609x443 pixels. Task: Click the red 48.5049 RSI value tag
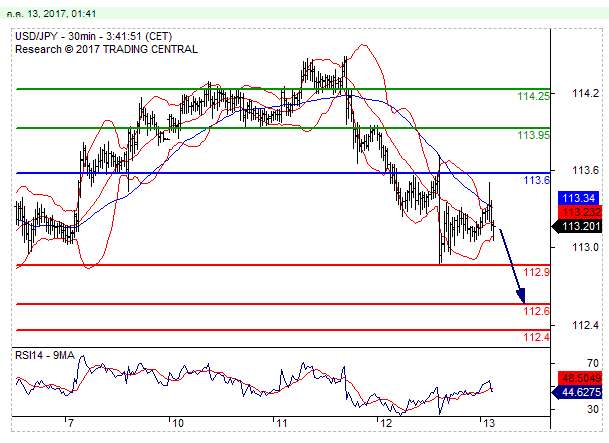pos(579,378)
